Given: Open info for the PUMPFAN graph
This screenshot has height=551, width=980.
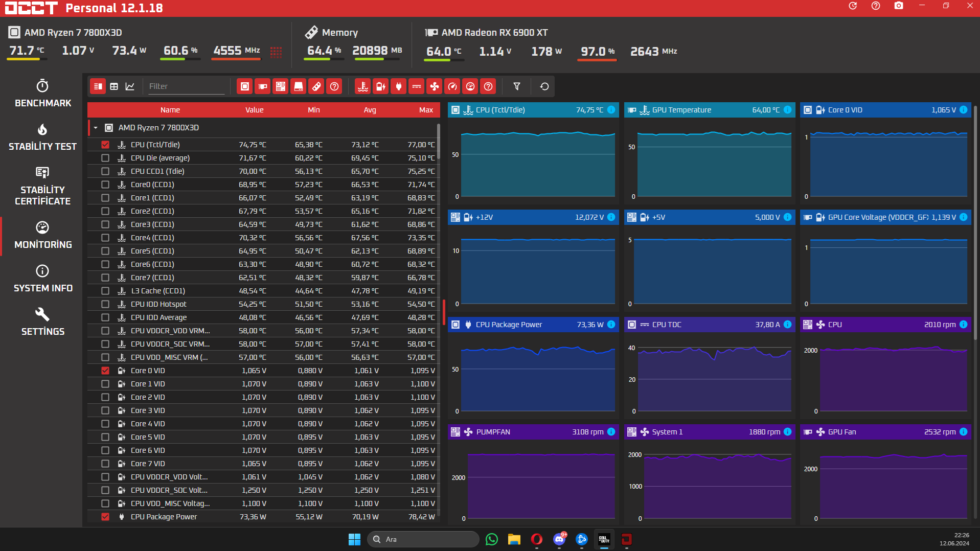Looking at the screenshot, I should [611, 432].
